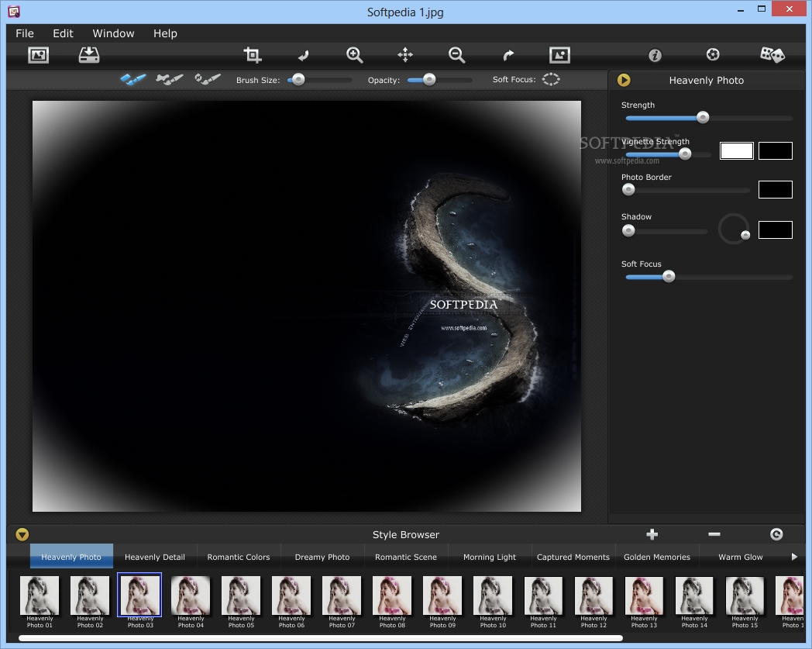Viewport: 812px width, 649px height.
Task: Click the Shadow slider handle
Action: (628, 230)
